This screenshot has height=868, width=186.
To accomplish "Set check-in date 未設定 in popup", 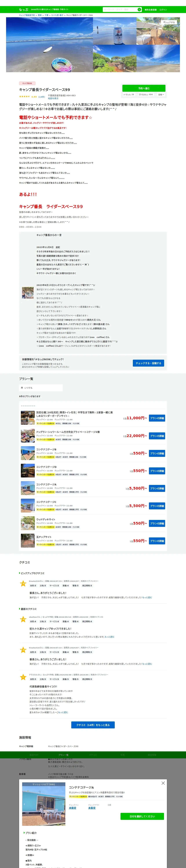I will (73, 808).
